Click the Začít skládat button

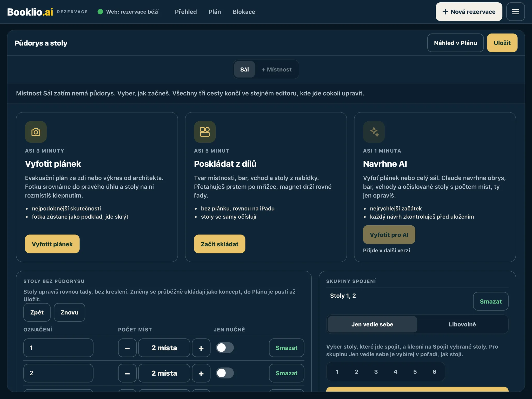pos(220,244)
